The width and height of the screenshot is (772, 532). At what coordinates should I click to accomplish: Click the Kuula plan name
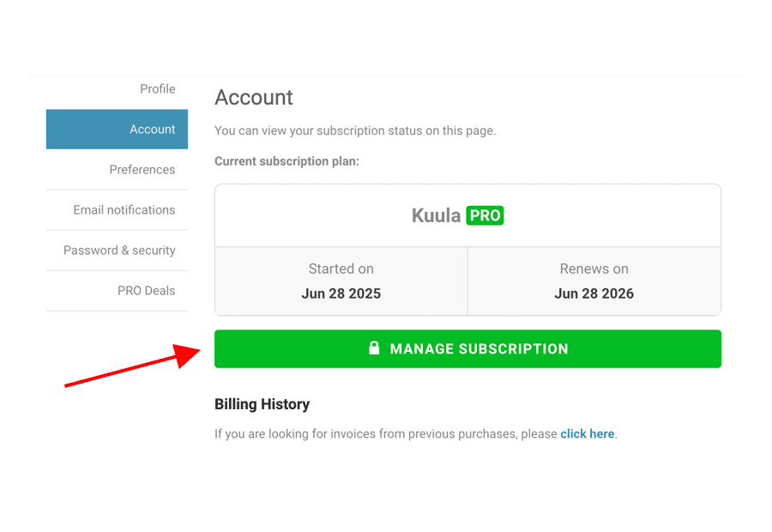click(437, 215)
